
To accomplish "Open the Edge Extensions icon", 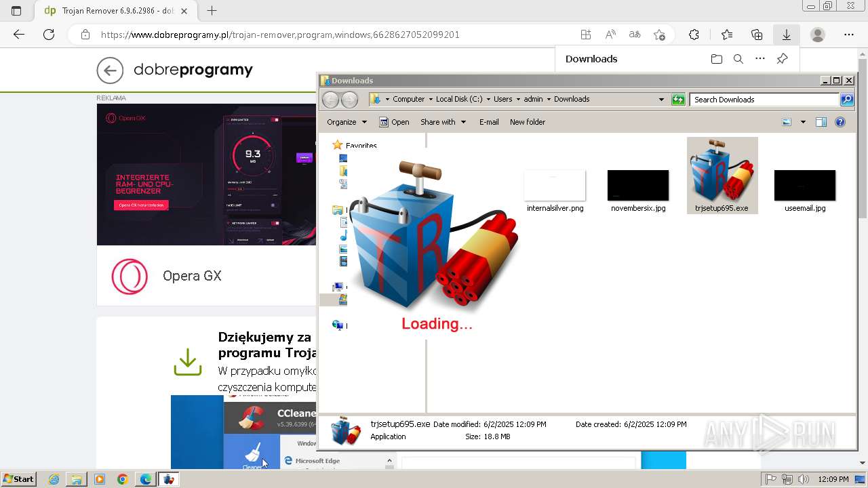I will [x=694, y=35].
